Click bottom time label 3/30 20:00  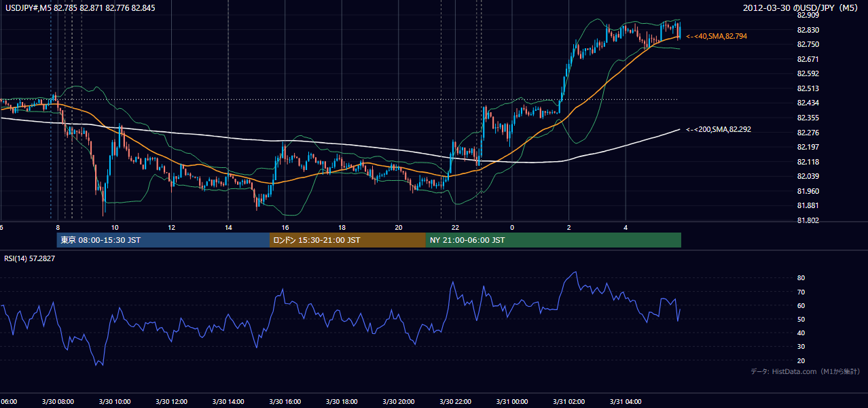pos(398,402)
